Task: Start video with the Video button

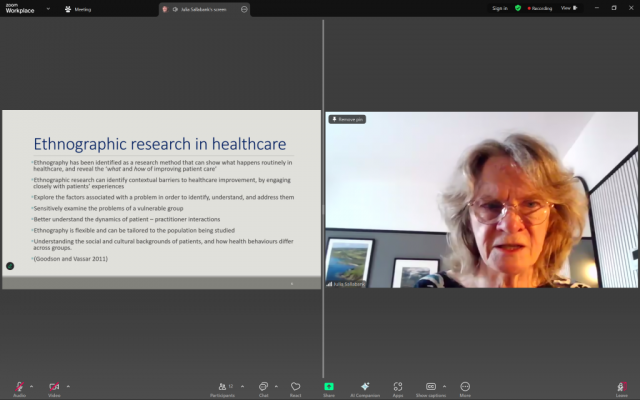Action: point(53,387)
